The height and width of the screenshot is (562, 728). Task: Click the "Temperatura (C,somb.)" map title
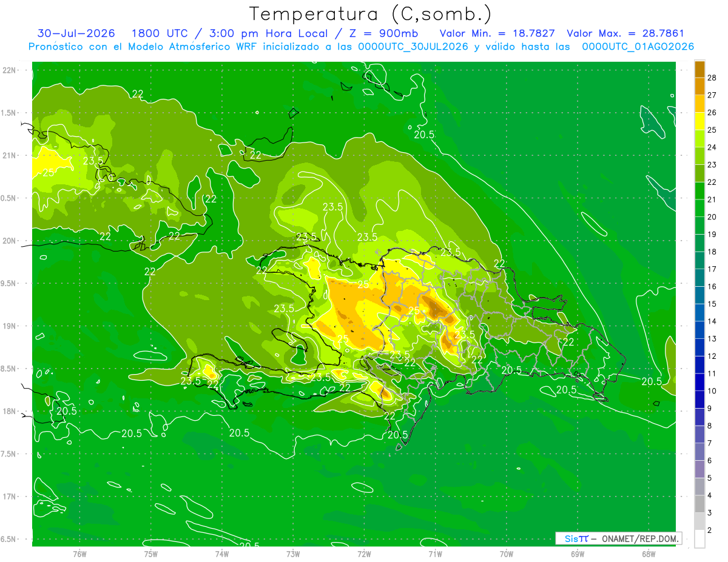point(370,14)
